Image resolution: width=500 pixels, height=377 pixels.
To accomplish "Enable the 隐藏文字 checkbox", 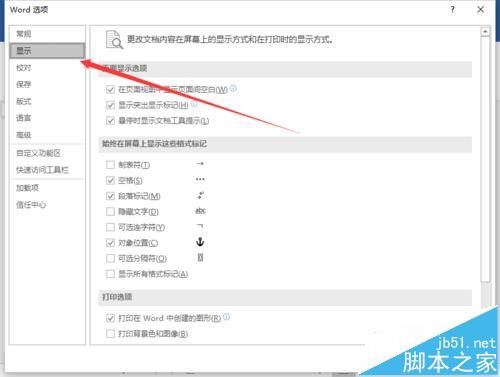I will pyautogui.click(x=110, y=211).
